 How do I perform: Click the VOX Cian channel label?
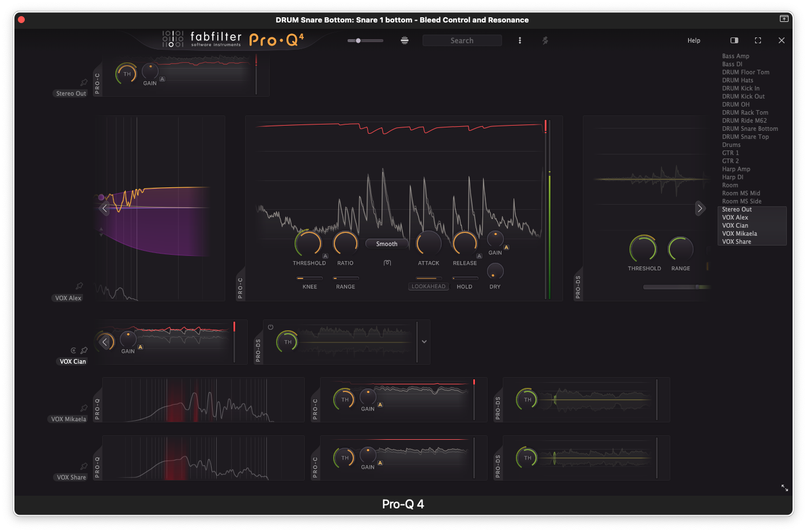coord(73,361)
